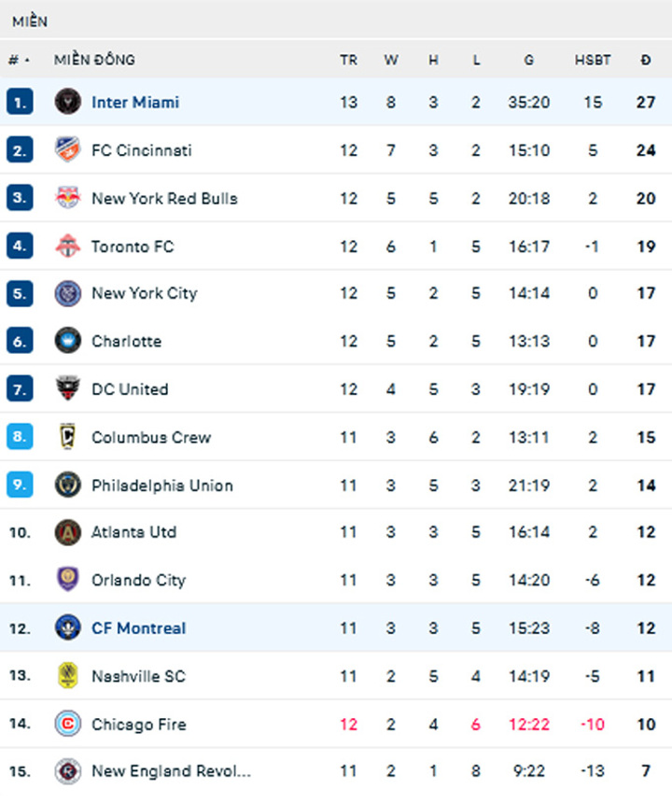Image resolution: width=672 pixels, height=803 pixels.
Task: Select the MIỀN tab
Action: point(30,21)
